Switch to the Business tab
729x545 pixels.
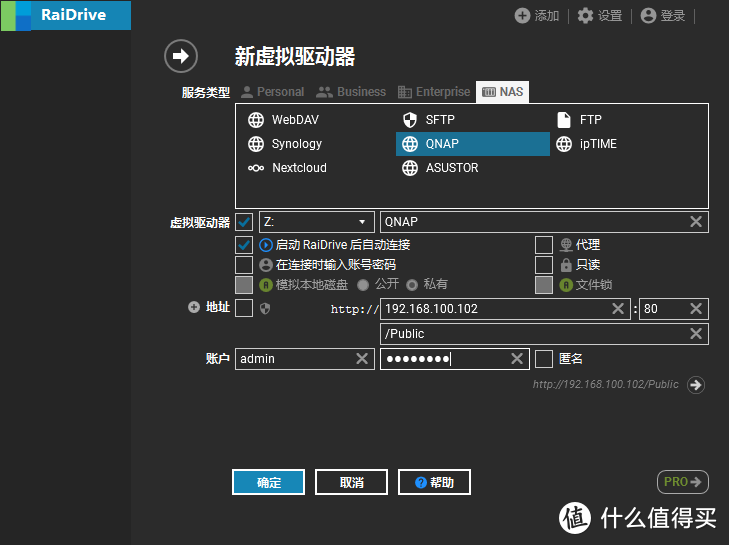(x=351, y=92)
